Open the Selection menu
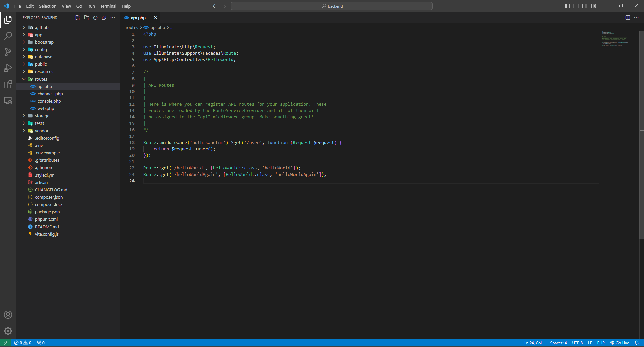Screen dimensions: 644x347 [x=48, y=6]
